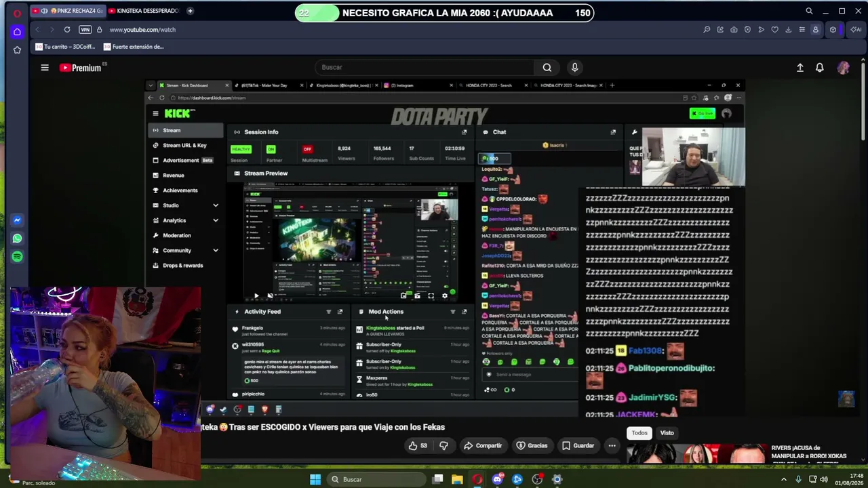
Task: Open File Explorer from the taskbar
Action: [458, 480]
